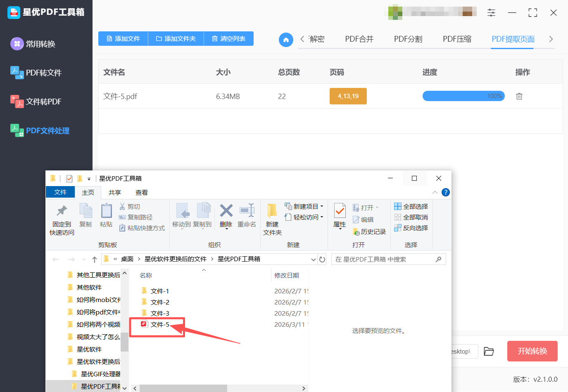Click the 清空列表 button
Image resolution: width=568 pixels, height=392 pixels.
click(228, 39)
